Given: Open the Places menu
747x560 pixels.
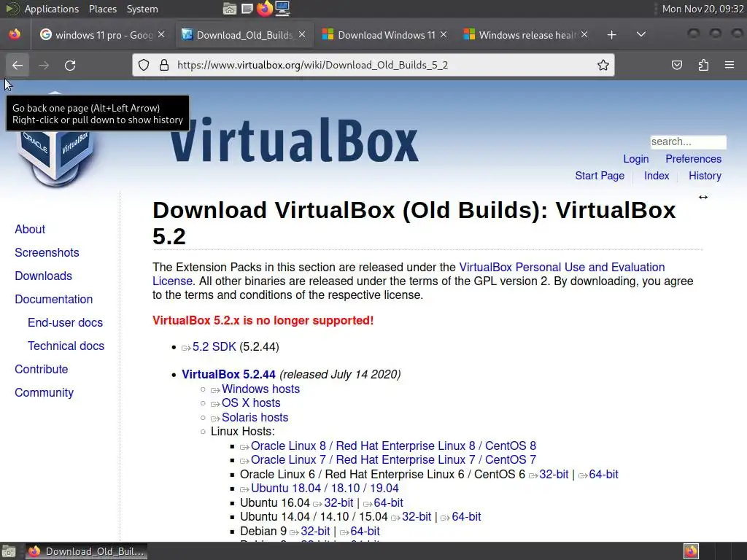Looking at the screenshot, I should click(102, 9).
